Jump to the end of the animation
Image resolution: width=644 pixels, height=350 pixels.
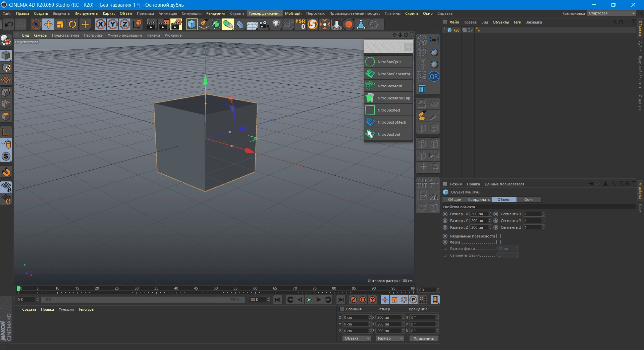coord(340,300)
